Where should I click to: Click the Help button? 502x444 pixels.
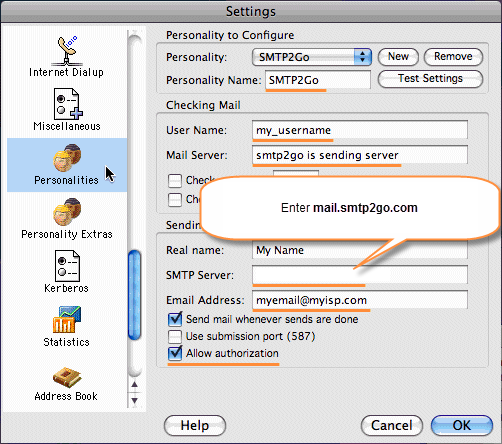[195, 425]
